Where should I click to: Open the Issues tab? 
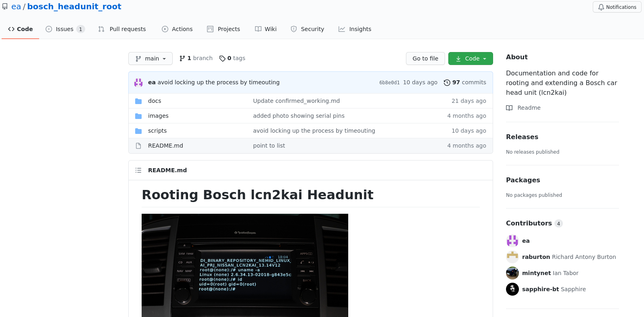(x=65, y=29)
